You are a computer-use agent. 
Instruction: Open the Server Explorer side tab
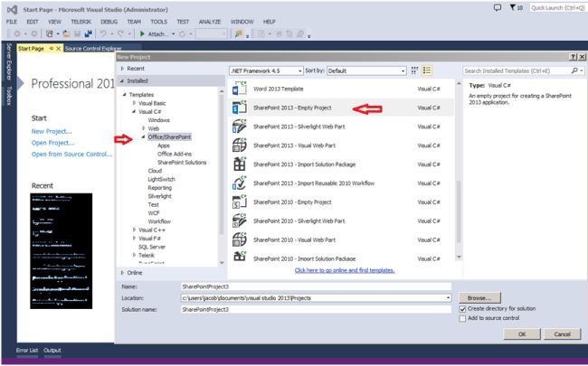tap(9, 61)
